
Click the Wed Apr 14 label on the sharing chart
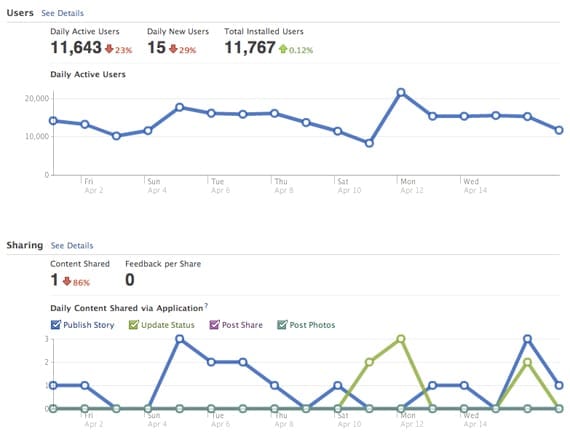475,420
